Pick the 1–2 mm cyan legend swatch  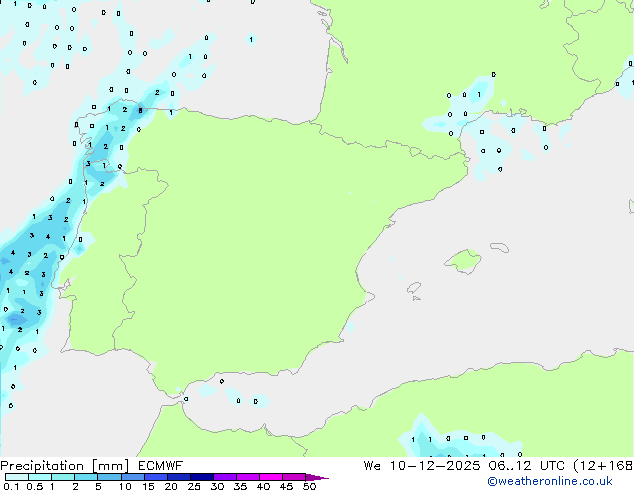tap(63, 477)
